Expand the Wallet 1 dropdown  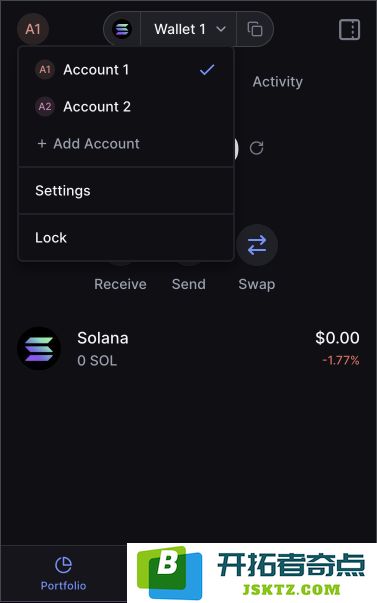[188, 29]
